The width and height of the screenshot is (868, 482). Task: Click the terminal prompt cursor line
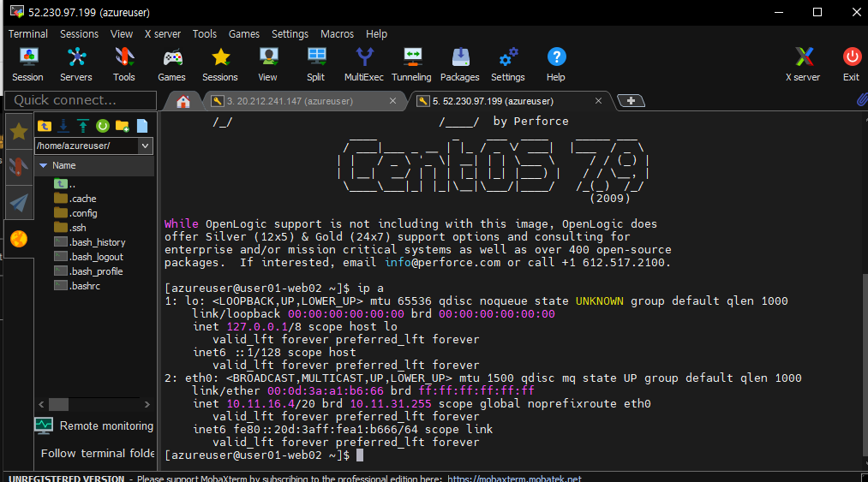pos(264,455)
